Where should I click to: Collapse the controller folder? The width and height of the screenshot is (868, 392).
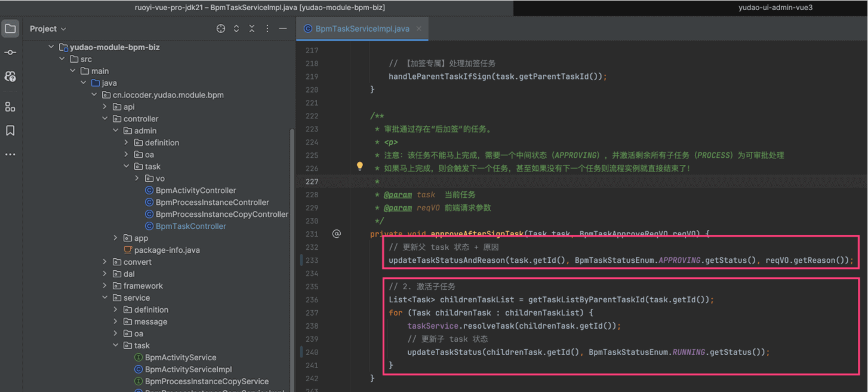105,119
